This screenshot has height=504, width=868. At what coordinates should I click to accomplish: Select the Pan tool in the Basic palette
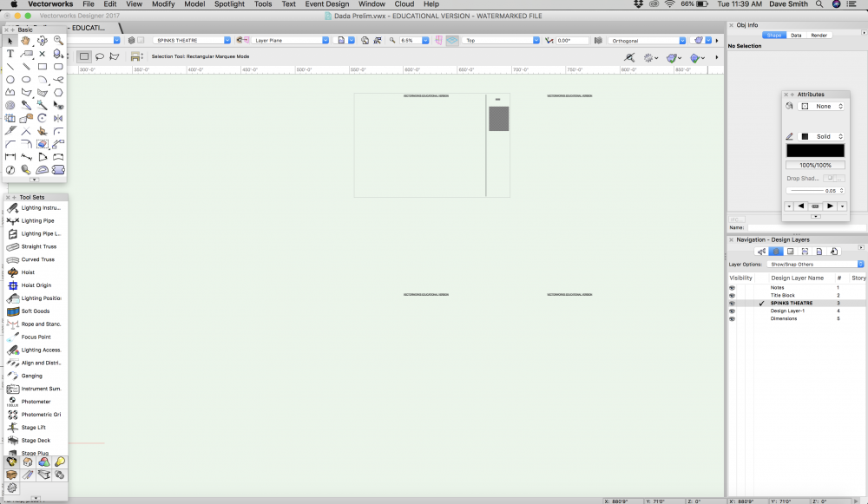click(x=27, y=41)
